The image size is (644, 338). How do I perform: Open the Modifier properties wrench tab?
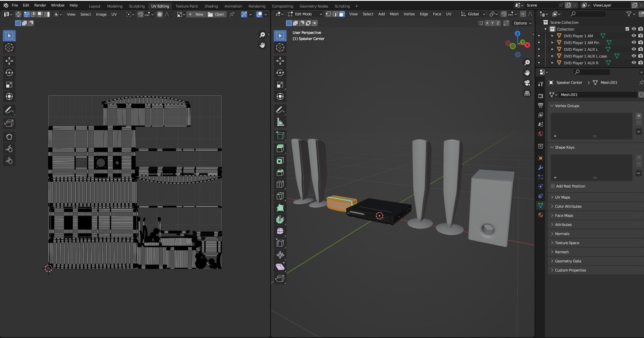pyautogui.click(x=540, y=167)
